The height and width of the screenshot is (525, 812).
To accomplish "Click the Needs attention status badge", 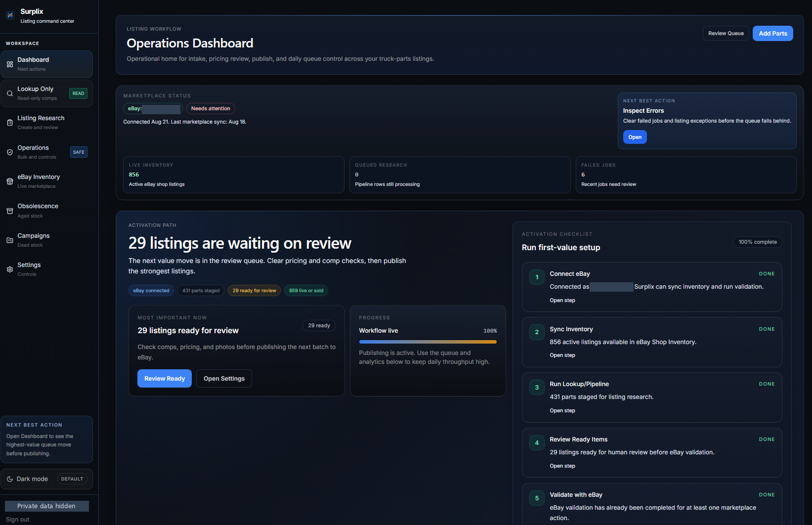I will pyautogui.click(x=211, y=109).
